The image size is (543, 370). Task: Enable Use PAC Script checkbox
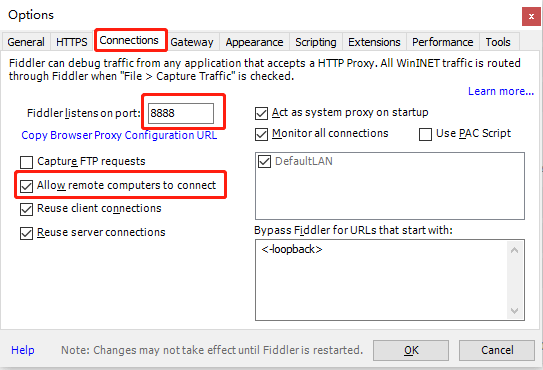pos(425,134)
